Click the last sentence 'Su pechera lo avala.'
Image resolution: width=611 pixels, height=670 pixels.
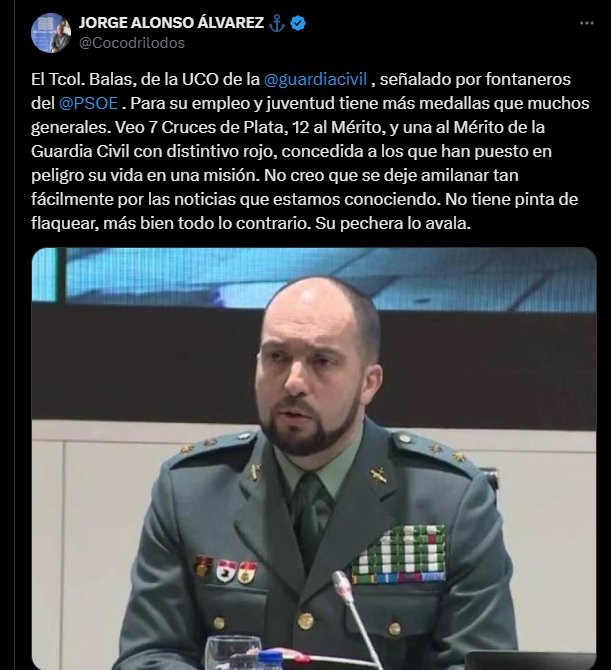point(393,223)
